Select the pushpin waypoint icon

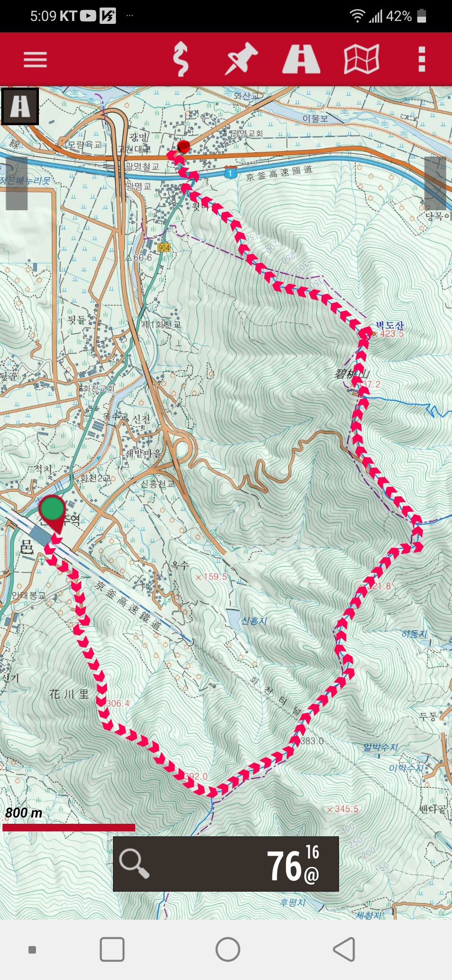(x=241, y=59)
